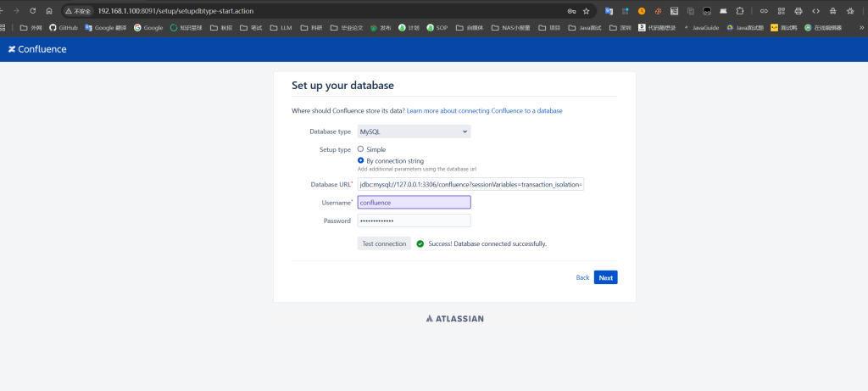Open the not-secure site info warning
The image size is (868, 391).
point(77,10)
